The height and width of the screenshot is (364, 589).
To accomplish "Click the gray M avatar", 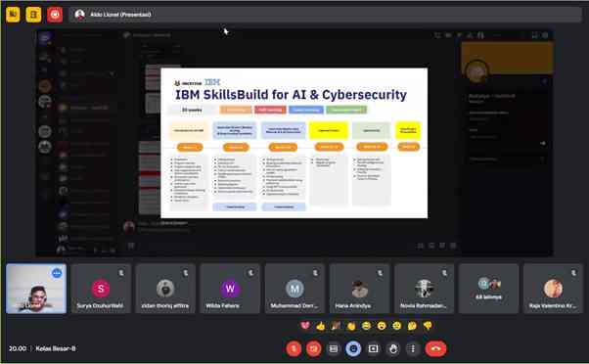I will click(294, 289).
